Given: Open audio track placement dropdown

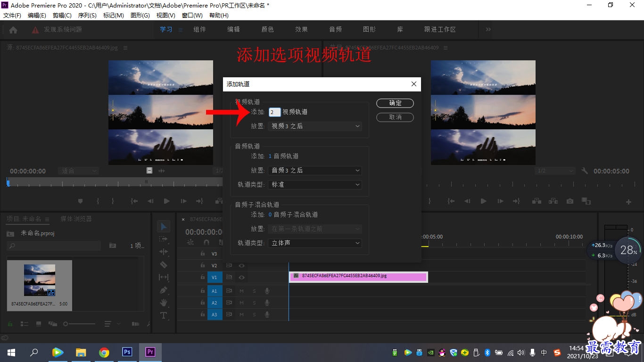Looking at the screenshot, I should point(315,170).
